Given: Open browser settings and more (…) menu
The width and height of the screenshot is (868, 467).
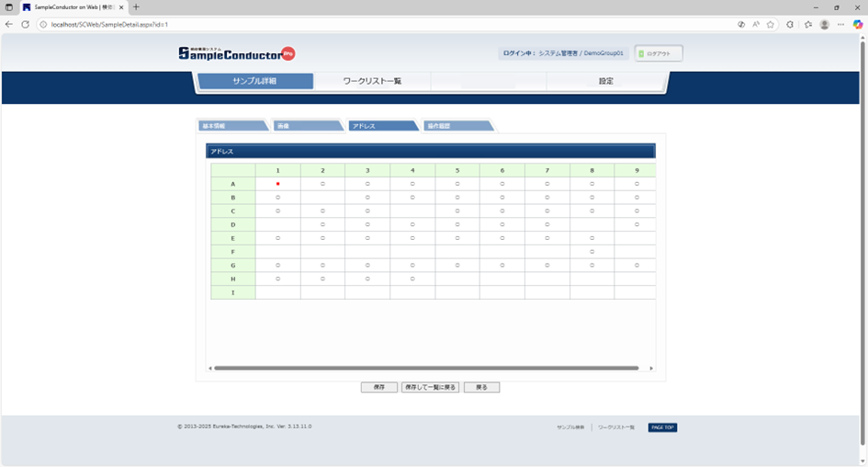Looking at the screenshot, I should [841, 24].
